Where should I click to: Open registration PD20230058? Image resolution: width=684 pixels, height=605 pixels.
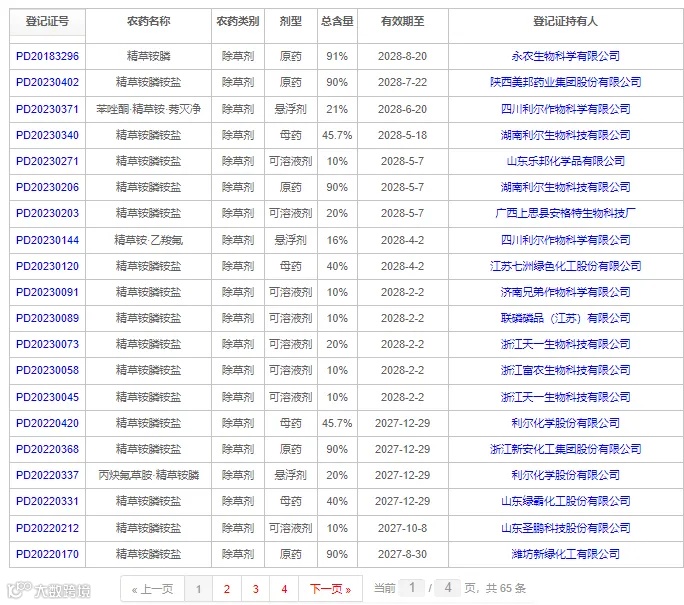48,370
